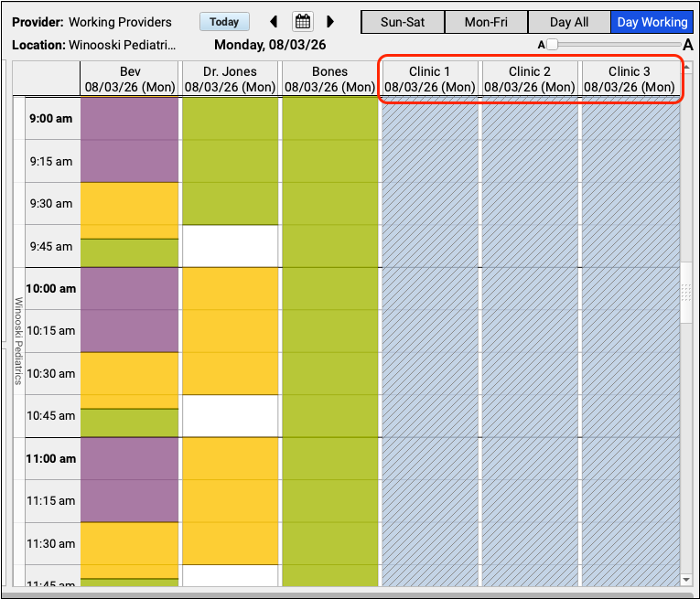Select Bev's purple 11:00 am block
Image resolution: width=700 pixels, height=599 pixels.
(129, 479)
